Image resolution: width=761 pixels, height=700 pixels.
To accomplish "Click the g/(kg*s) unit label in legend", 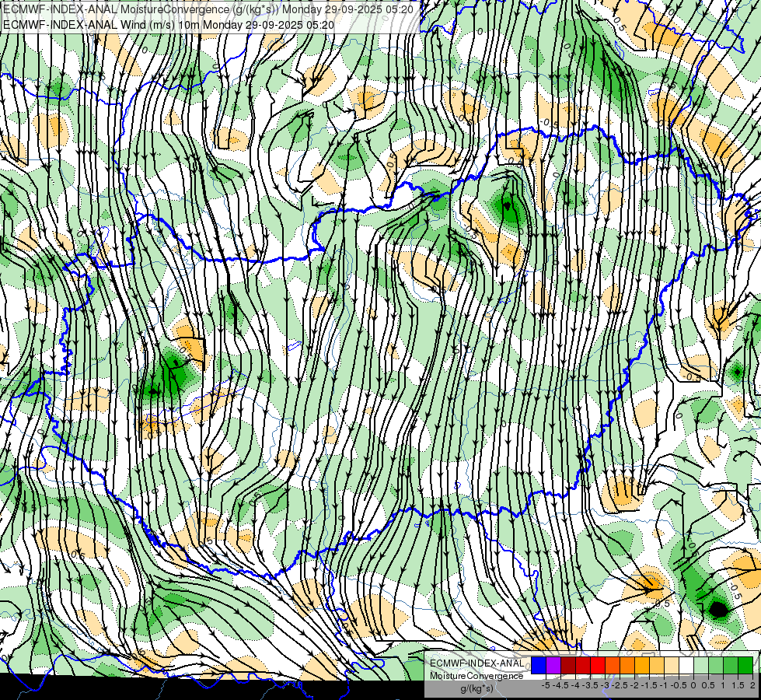I will tap(476, 689).
